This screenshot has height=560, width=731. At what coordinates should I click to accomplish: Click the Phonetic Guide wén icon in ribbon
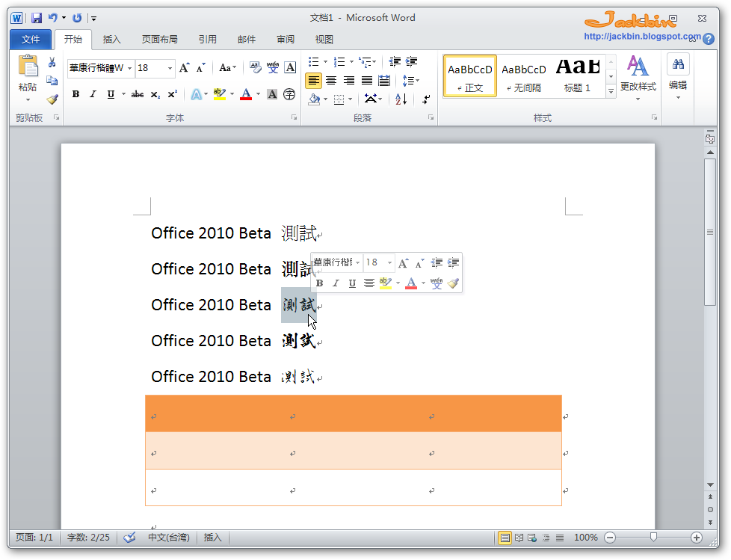(273, 67)
